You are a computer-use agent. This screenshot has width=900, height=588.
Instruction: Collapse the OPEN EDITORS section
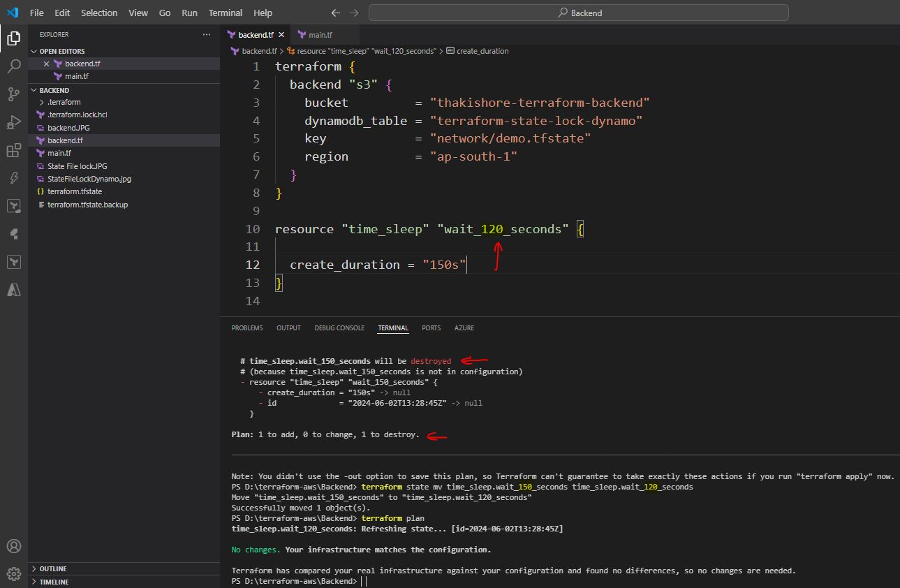(62, 51)
